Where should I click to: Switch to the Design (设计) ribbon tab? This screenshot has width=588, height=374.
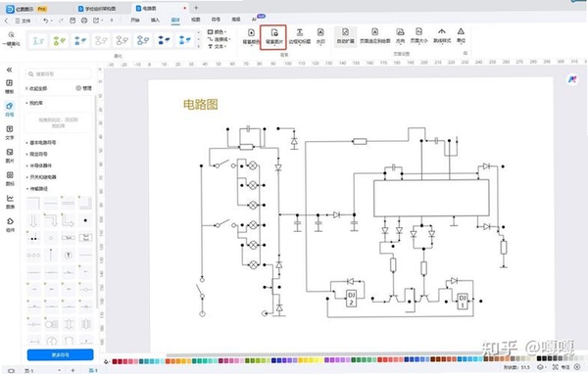(175, 20)
